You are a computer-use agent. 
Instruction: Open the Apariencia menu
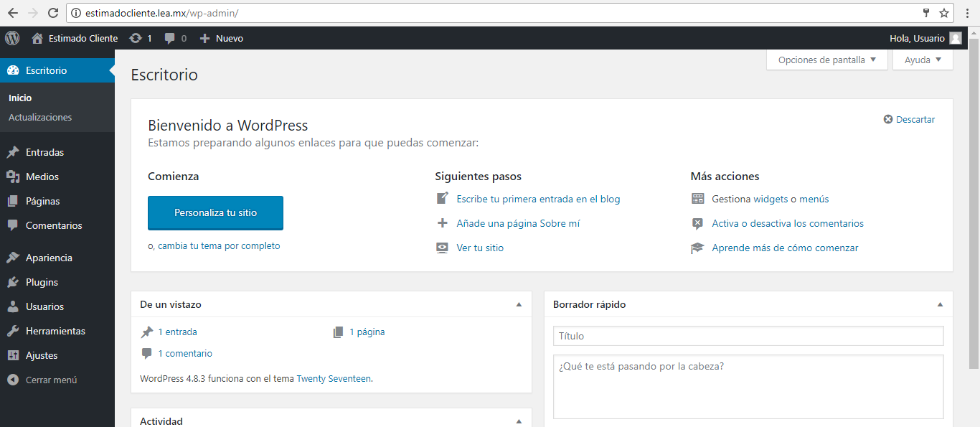pos(57,258)
